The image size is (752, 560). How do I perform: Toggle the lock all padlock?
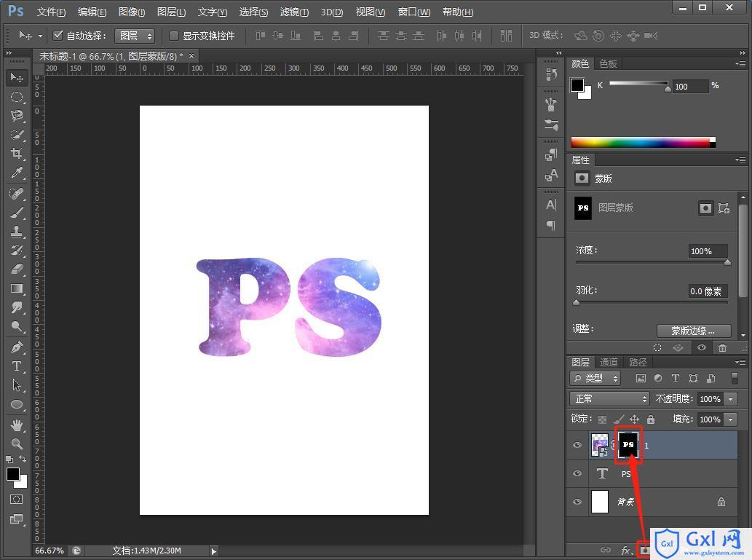(650, 419)
